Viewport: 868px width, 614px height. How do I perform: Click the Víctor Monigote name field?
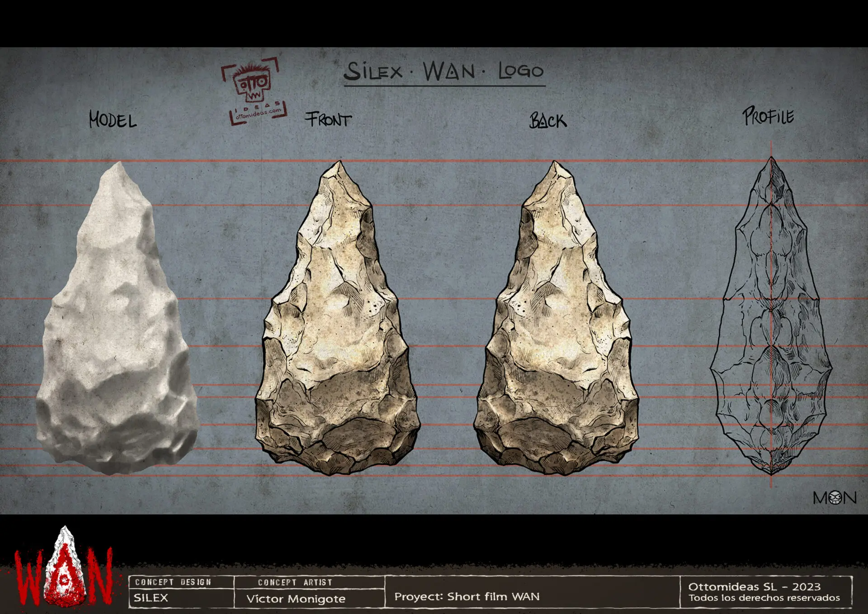click(296, 599)
